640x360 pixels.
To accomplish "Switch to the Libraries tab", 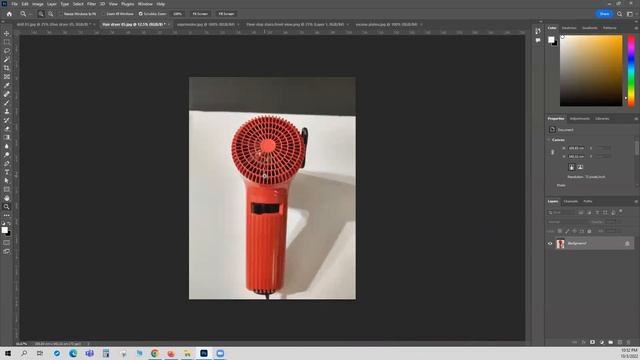I will click(602, 119).
